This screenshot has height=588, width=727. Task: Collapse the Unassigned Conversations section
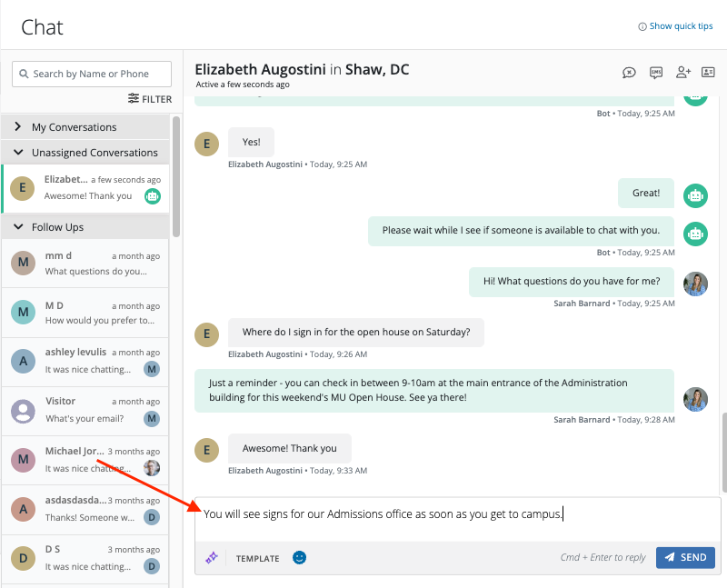tap(18, 153)
